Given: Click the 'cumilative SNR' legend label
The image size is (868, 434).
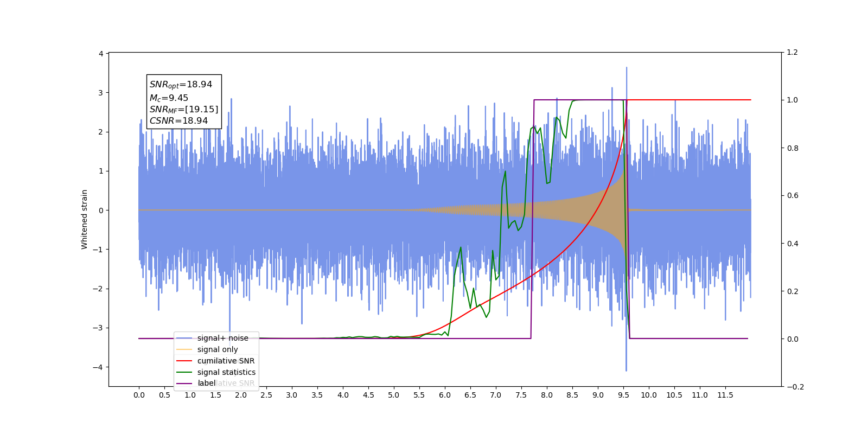Looking at the screenshot, I should pos(226,361).
